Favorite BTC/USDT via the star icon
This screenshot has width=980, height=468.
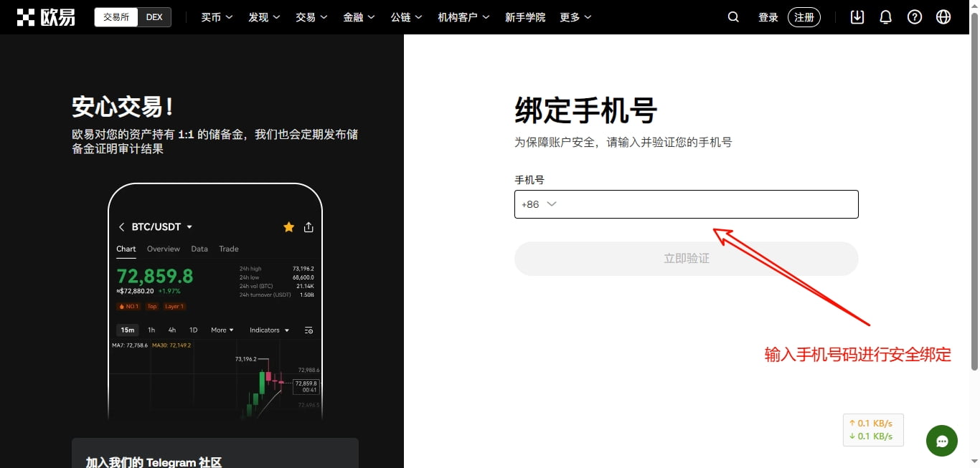pyautogui.click(x=288, y=226)
